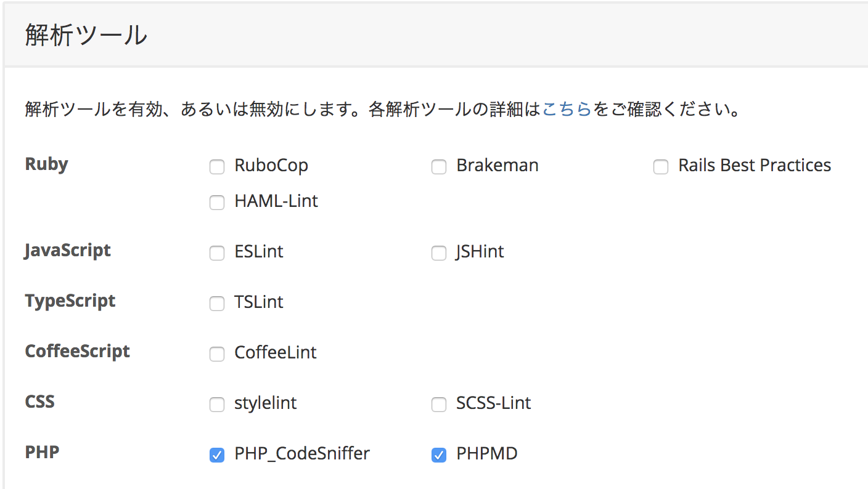
Task: Tick the Brakeman checkbox
Action: tap(439, 167)
